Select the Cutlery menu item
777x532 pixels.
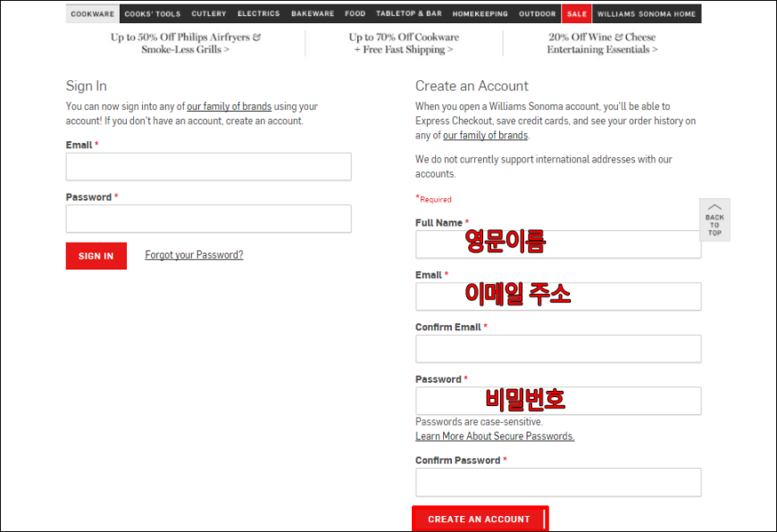(209, 14)
